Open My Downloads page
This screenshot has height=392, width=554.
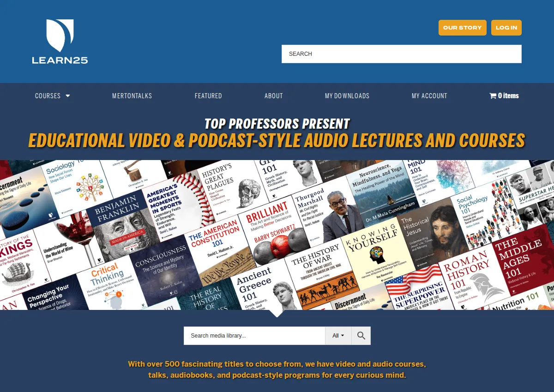(347, 96)
